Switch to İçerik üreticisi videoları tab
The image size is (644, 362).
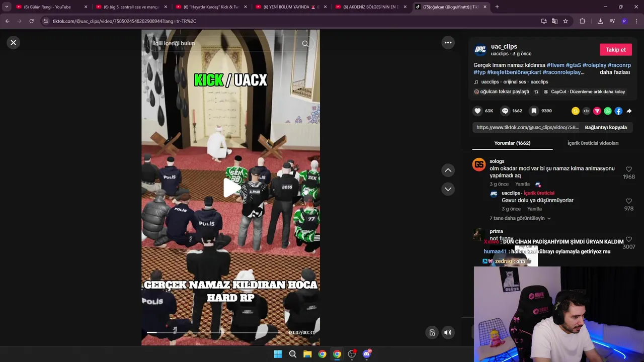click(x=593, y=143)
